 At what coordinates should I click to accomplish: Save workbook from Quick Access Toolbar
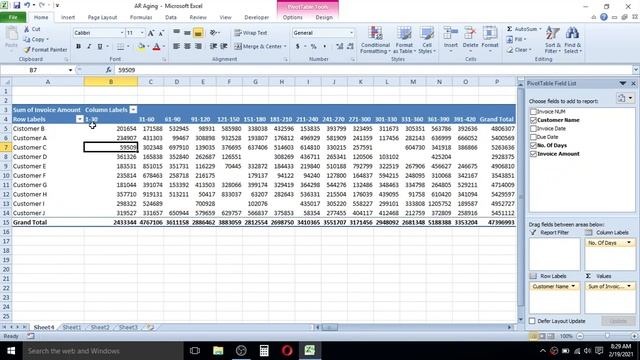click(x=17, y=6)
